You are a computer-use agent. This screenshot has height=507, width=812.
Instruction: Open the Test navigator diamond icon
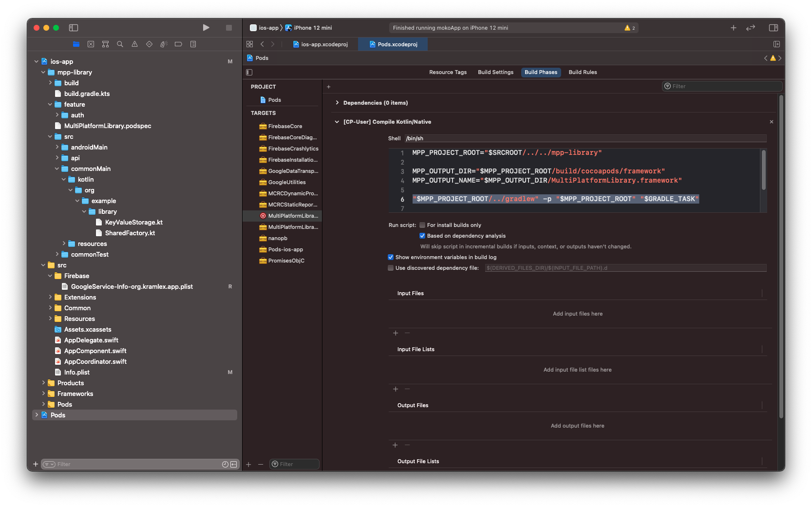coord(149,44)
